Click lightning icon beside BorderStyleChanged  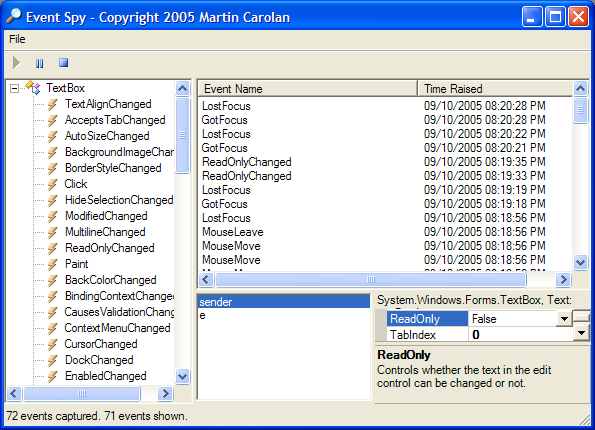53,168
